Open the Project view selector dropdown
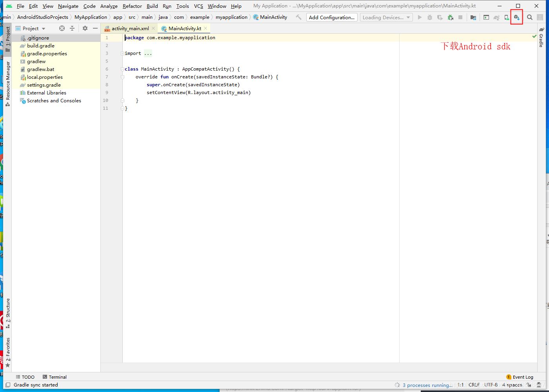Image resolution: width=549 pixels, height=392 pixels. point(31,28)
